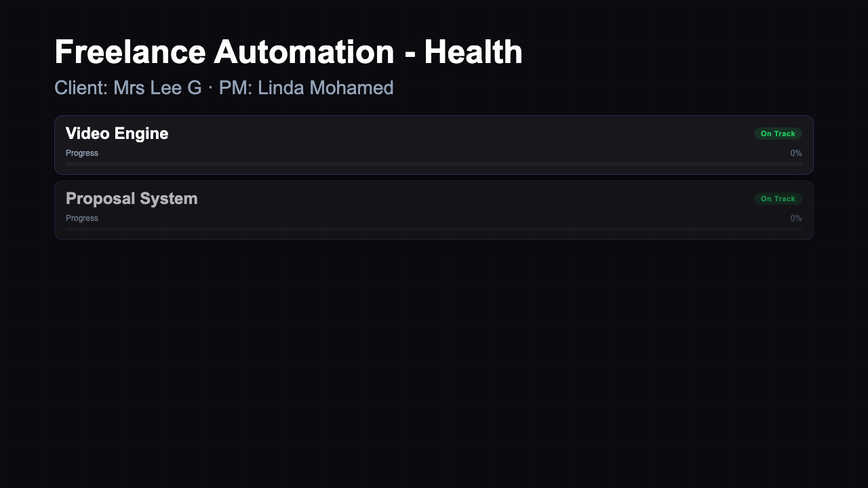This screenshot has width=868, height=488.
Task: Click the client name Mrs Lee G
Action: [157, 87]
